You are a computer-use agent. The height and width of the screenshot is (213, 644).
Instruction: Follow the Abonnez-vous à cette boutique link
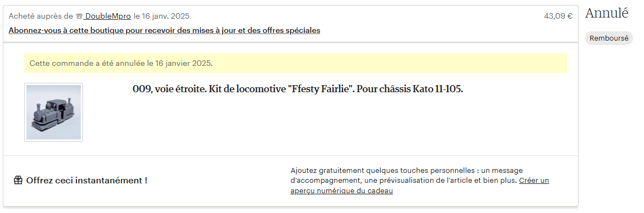click(164, 30)
